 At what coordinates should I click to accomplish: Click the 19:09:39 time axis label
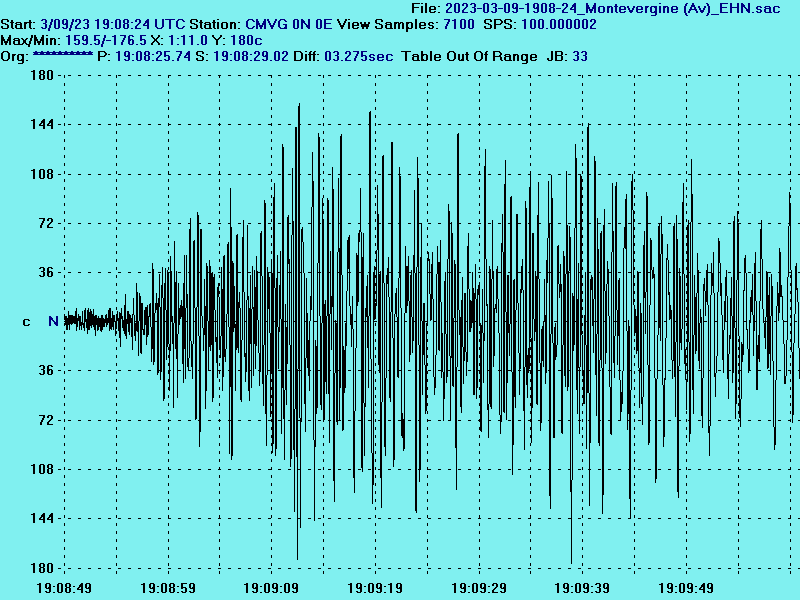point(582,588)
